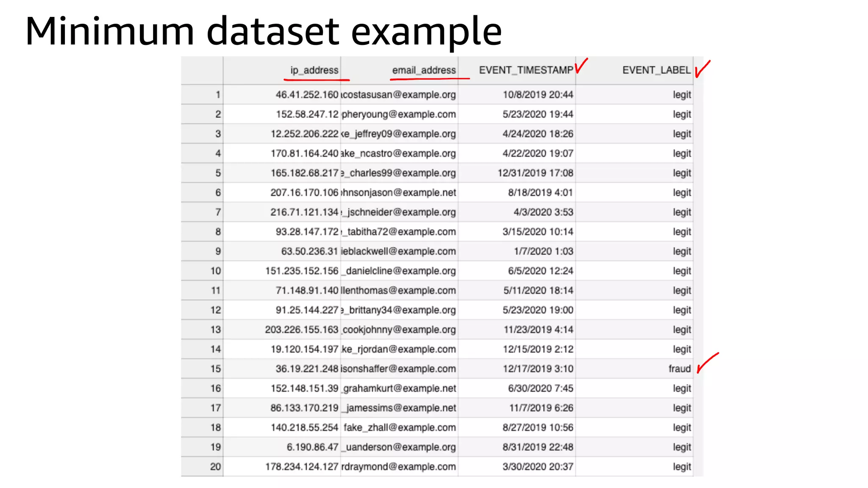Click email cell with jeffrey09@example.org

[x=399, y=133]
